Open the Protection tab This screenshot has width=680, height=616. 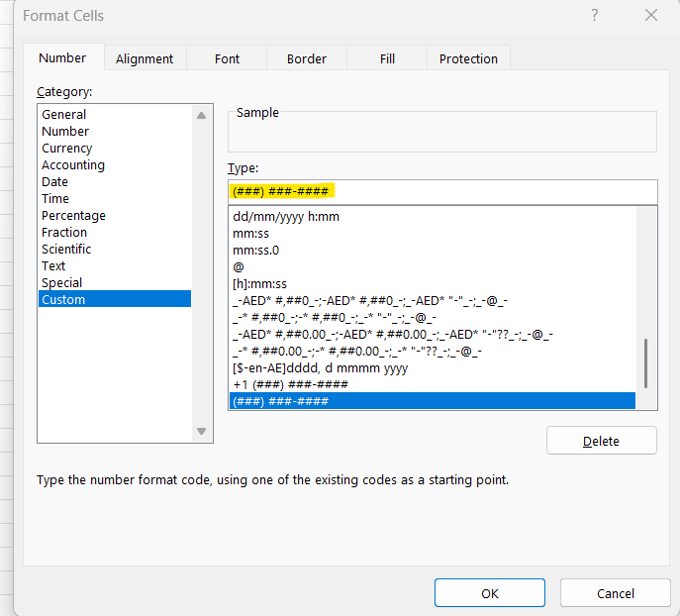click(468, 58)
